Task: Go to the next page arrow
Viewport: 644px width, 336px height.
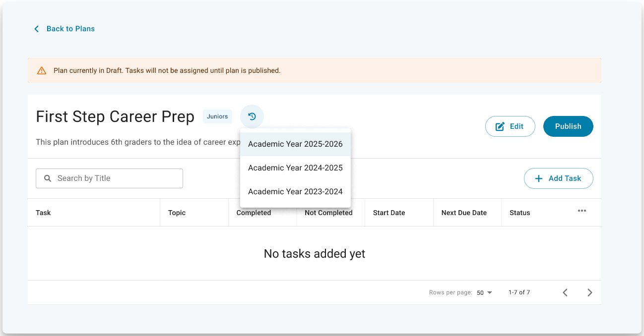Action: click(x=589, y=292)
